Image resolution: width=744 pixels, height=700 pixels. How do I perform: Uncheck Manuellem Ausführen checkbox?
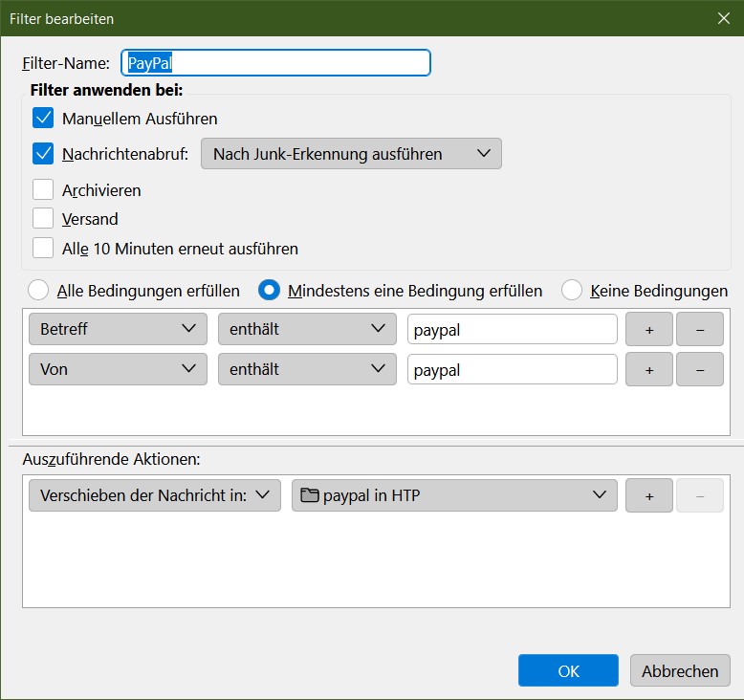43,119
